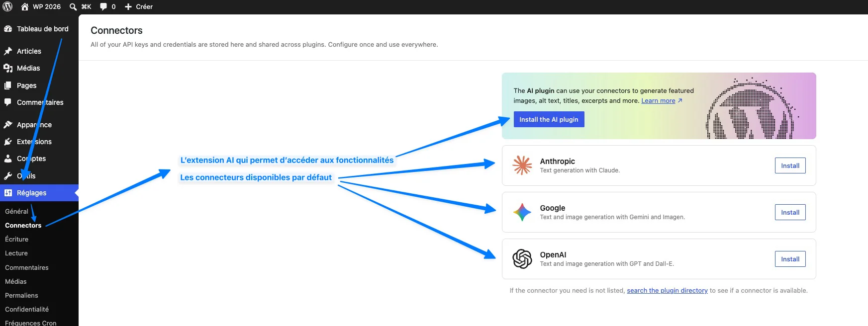Follow the Learn more link
This screenshot has height=326, width=868.
(658, 101)
